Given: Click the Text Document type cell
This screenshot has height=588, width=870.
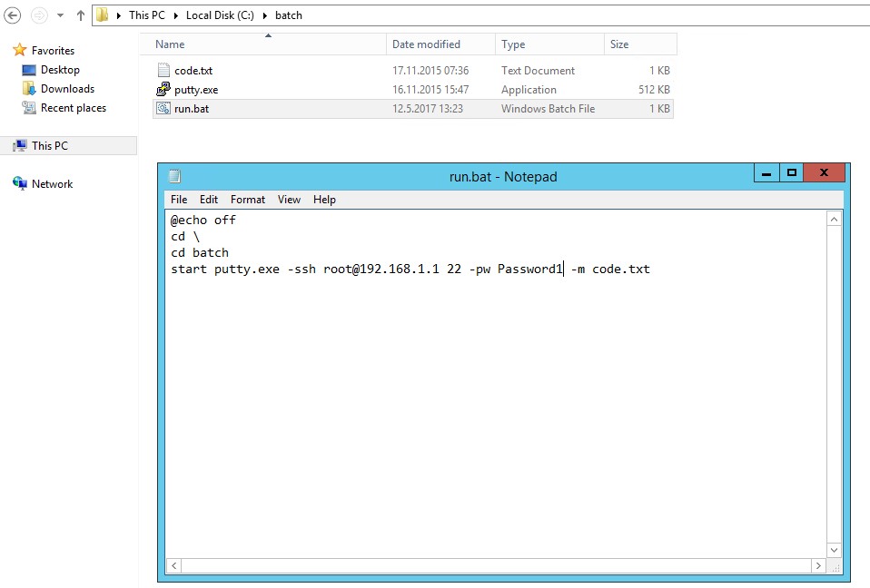Looking at the screenshot, I should (x=538, y=71).
